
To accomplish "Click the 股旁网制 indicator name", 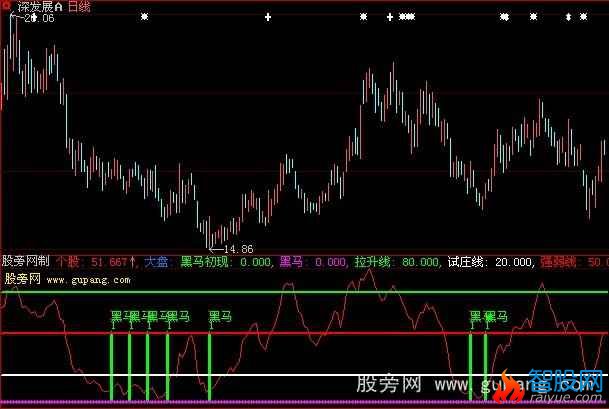I will tap(26, 261).
